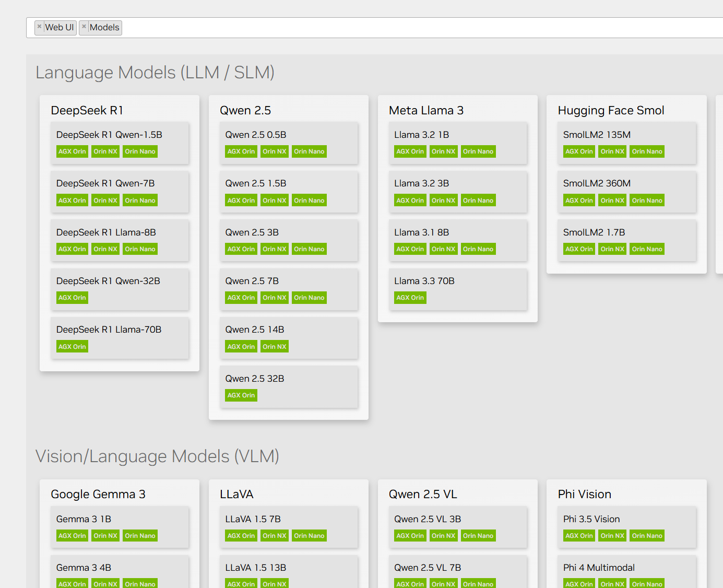
Task: Remove the Web UI filter tag
Action: (39, 27)
